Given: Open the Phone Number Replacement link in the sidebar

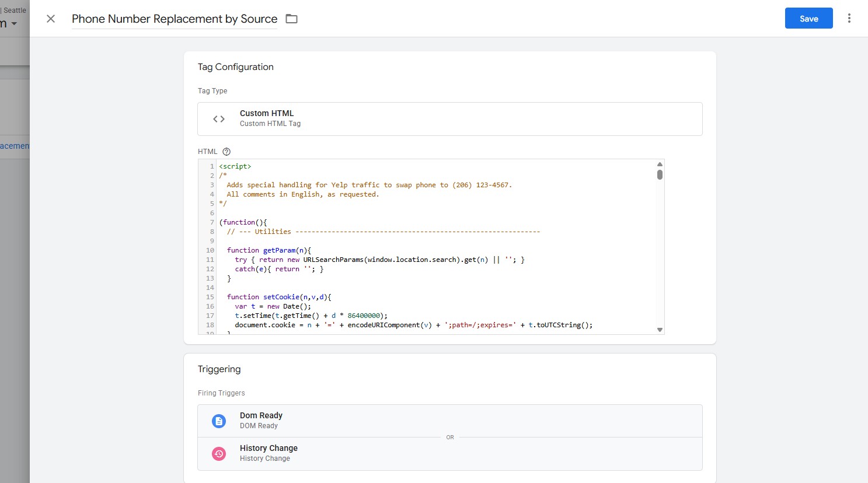Looking at the screenshot, I should coord(14,146).
